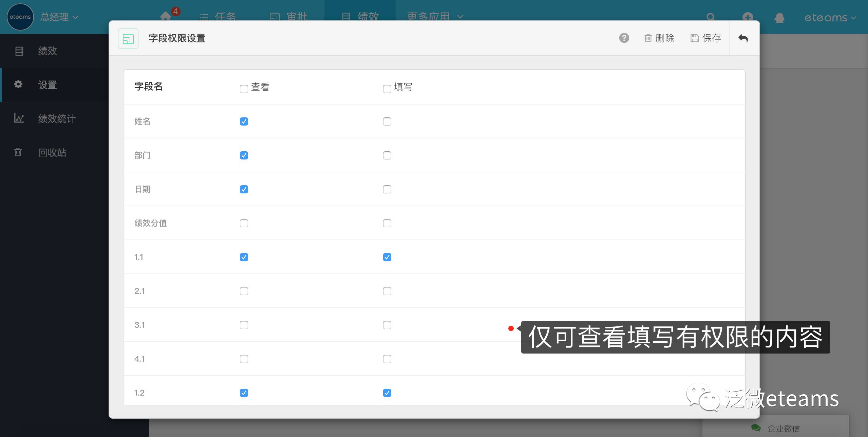Check 查看 checkbox for 绩效分值 row
Viewport: 868px width, 437px height.
[x=244, y=223]
